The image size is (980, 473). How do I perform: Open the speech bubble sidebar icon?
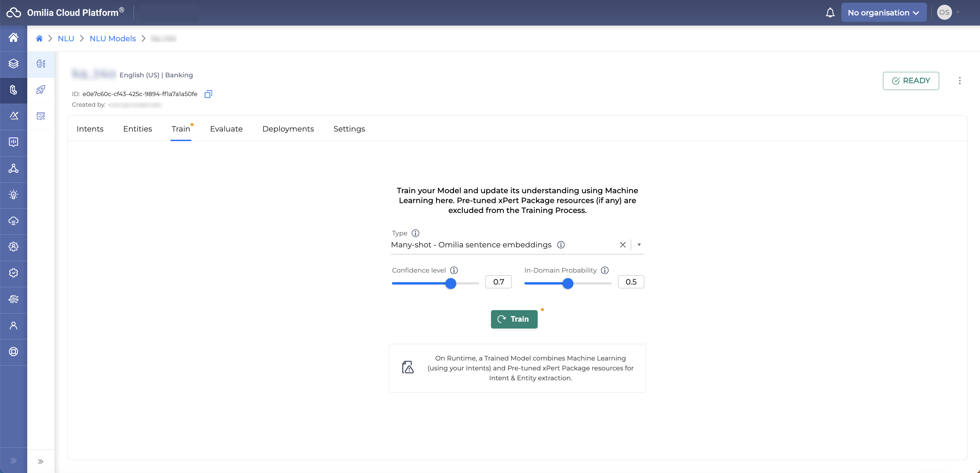[14, 142]
